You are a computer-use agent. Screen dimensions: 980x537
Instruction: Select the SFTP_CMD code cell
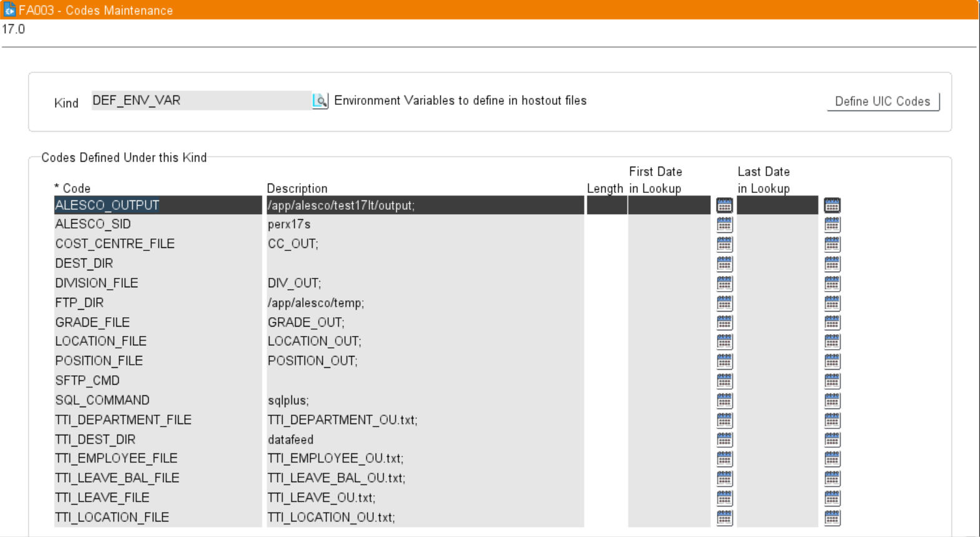click(158, 381)
